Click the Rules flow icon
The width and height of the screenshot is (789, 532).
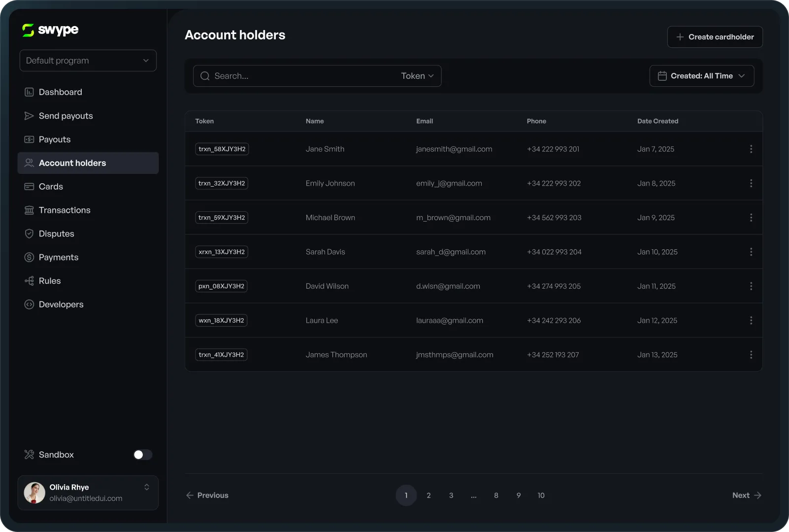coord(29,281)
